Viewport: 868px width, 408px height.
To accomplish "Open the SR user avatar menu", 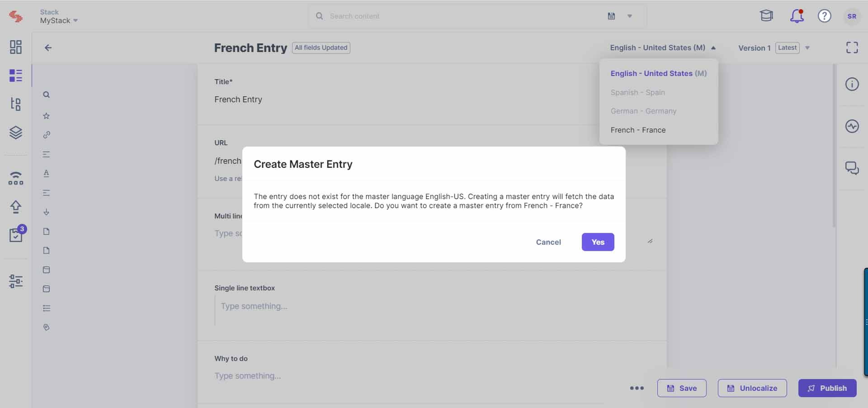I will [851, 16].
